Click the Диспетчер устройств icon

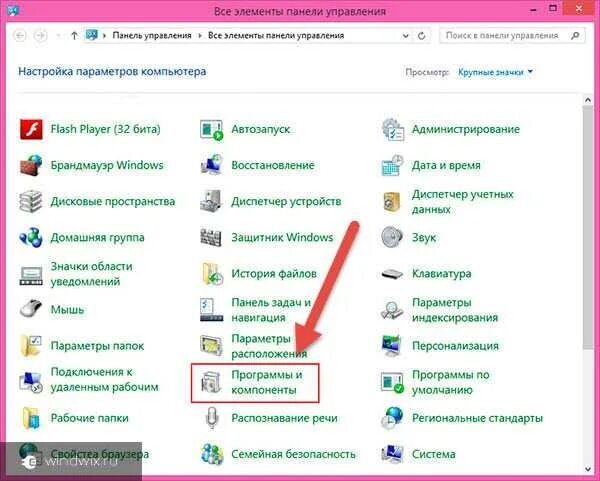coord(212,201)
